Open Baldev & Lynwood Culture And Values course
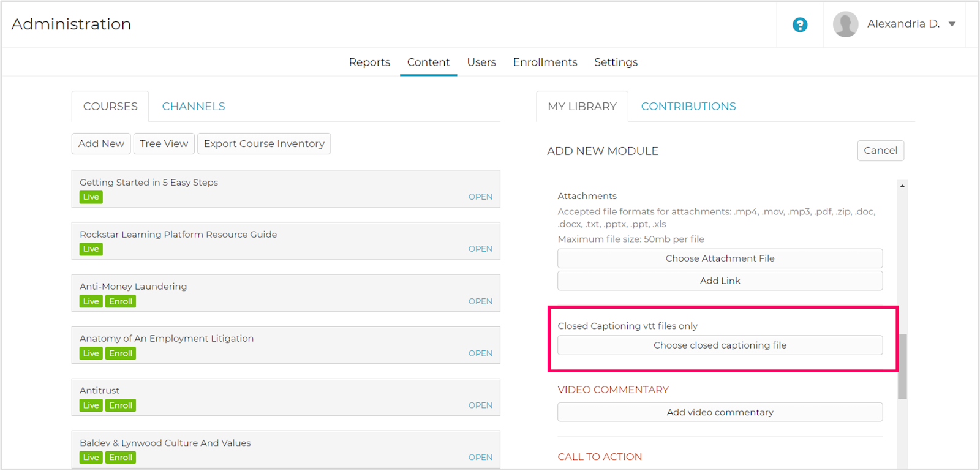This screenshot has width=980, height=471. click(x=480, y=458)
